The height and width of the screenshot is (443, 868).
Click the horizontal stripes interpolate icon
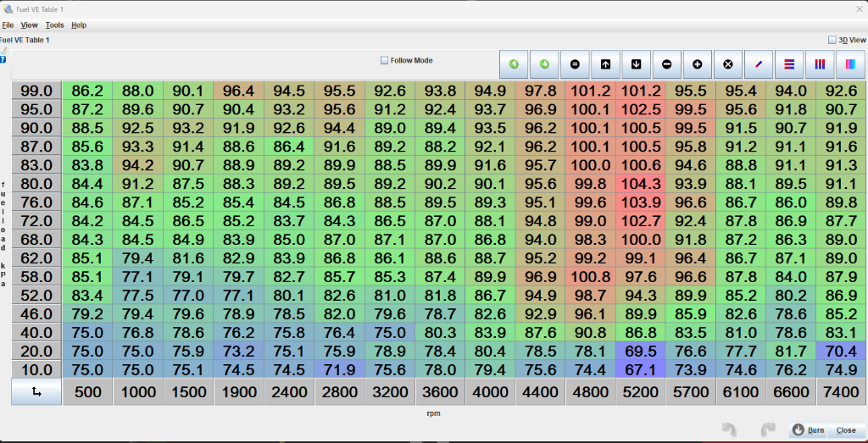click(789, 64)
